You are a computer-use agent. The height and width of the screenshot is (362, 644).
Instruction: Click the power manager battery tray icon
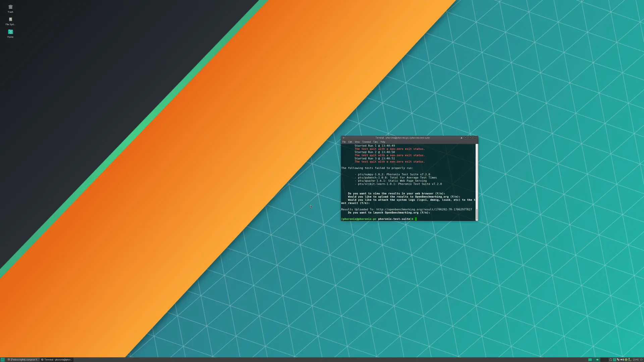point(629,360)
